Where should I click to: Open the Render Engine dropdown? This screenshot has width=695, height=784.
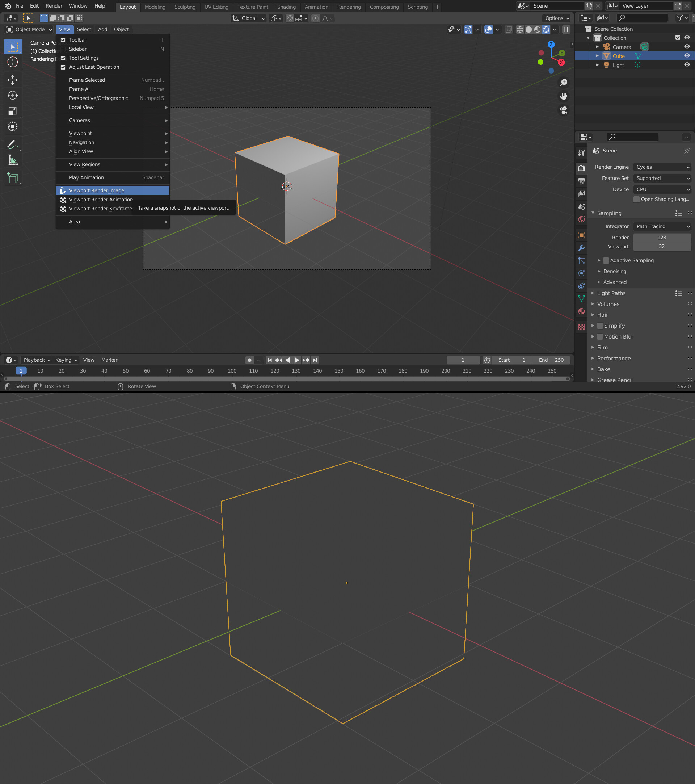(x=662, y=167)
